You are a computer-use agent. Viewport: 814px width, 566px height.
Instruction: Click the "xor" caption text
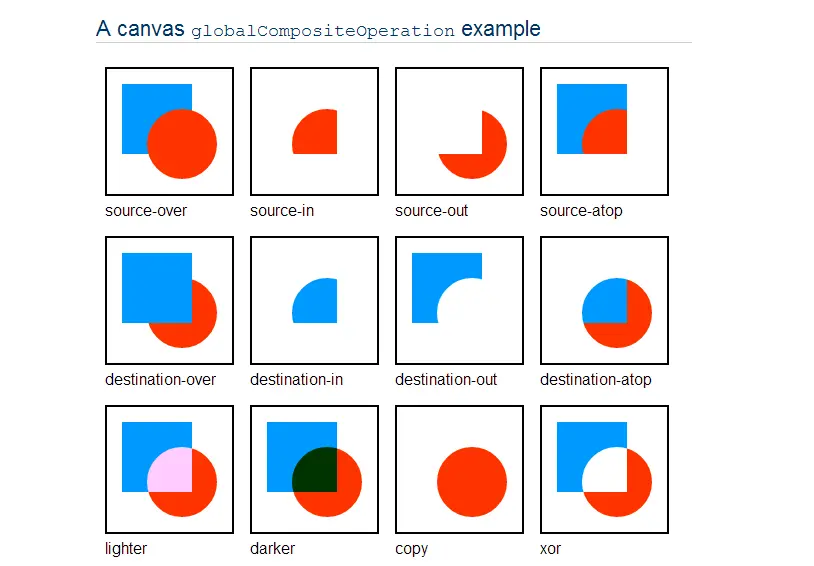point(550,549)
